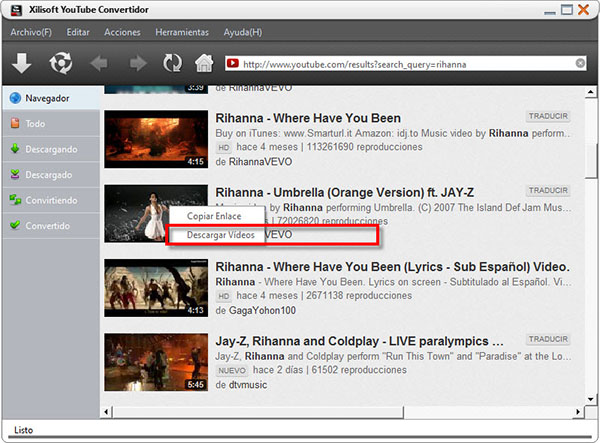Open RihannaVEVO channel under Where Have You Been
The image size is (600, 443).
click(260, 162)
